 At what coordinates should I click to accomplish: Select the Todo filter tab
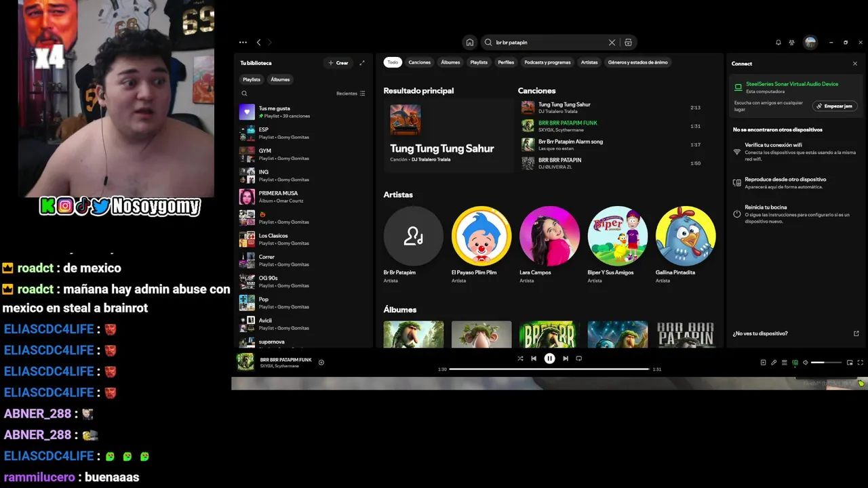(x=393, y=62)
